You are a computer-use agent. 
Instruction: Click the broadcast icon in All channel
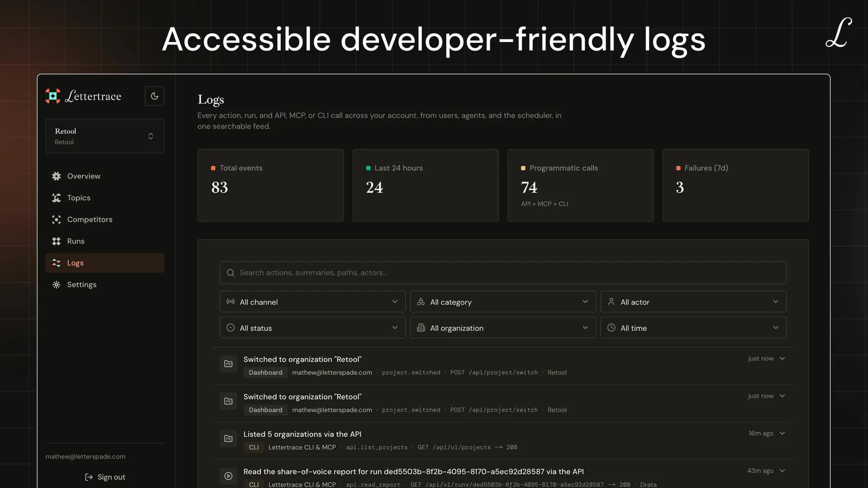point(231,302)
